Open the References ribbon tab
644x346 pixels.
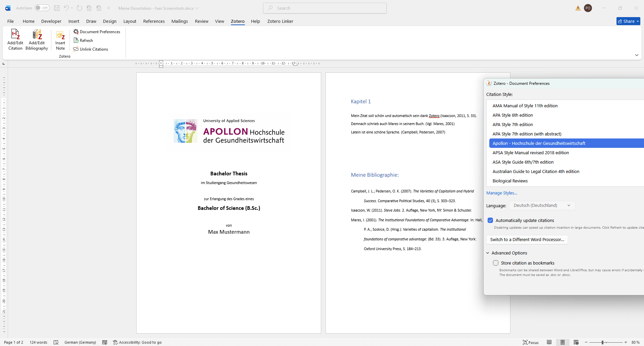tap(154, 21)
